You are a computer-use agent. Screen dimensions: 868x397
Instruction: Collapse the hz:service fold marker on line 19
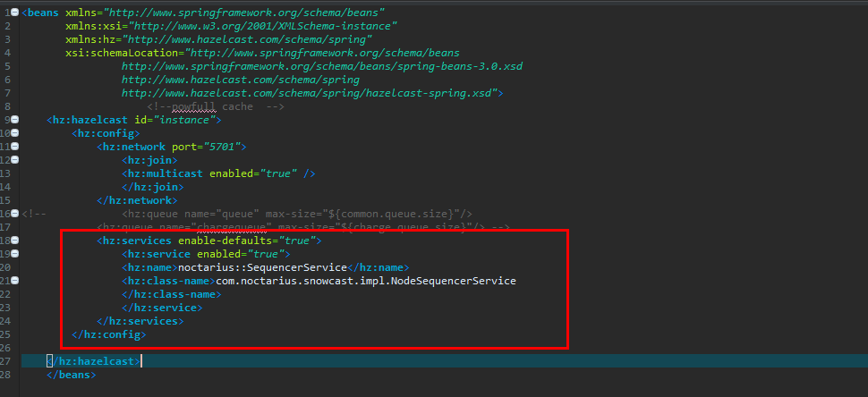(14, 254)
